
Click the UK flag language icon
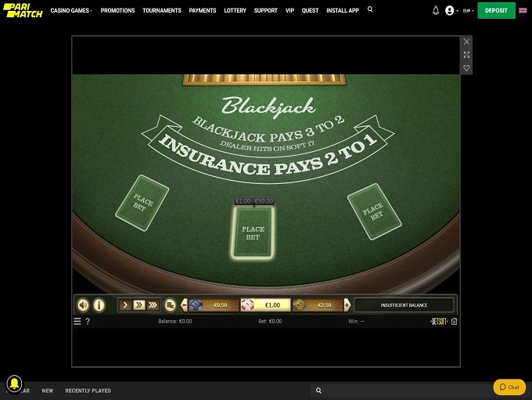coord(522,11)
